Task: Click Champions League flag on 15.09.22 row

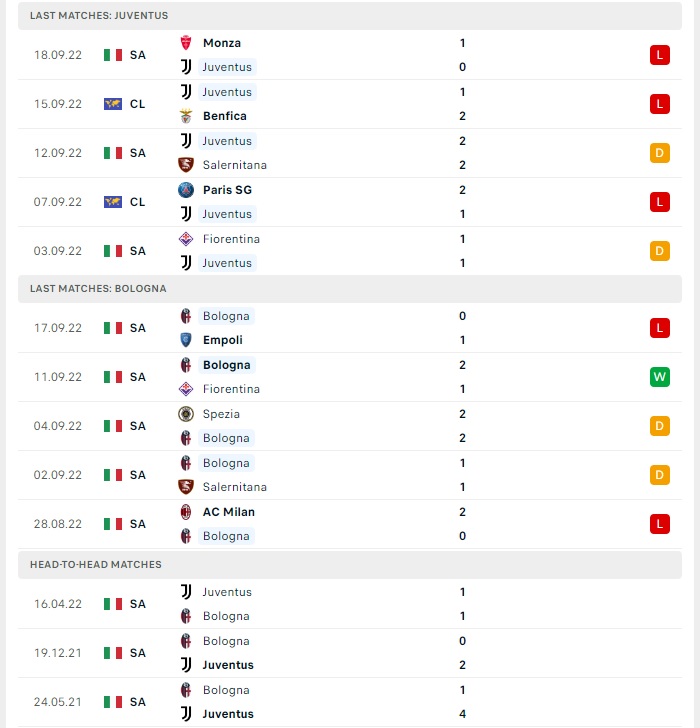Action: (x=113, y=104)
